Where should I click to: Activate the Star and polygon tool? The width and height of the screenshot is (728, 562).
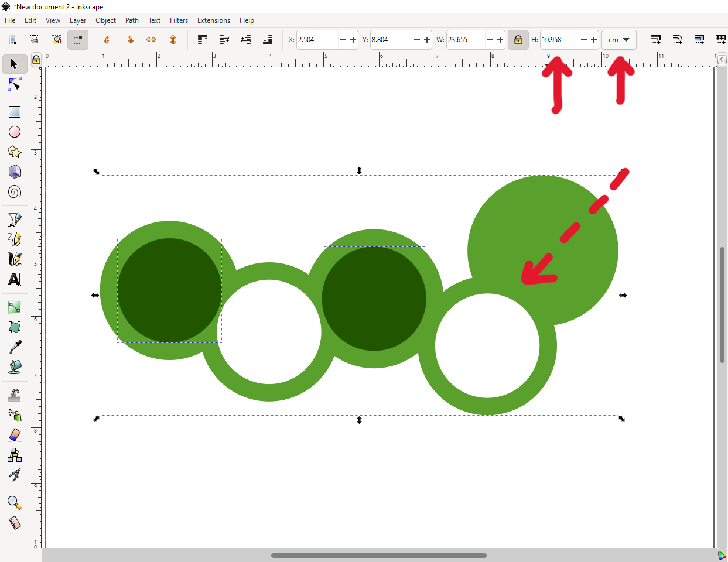[15, 152]
